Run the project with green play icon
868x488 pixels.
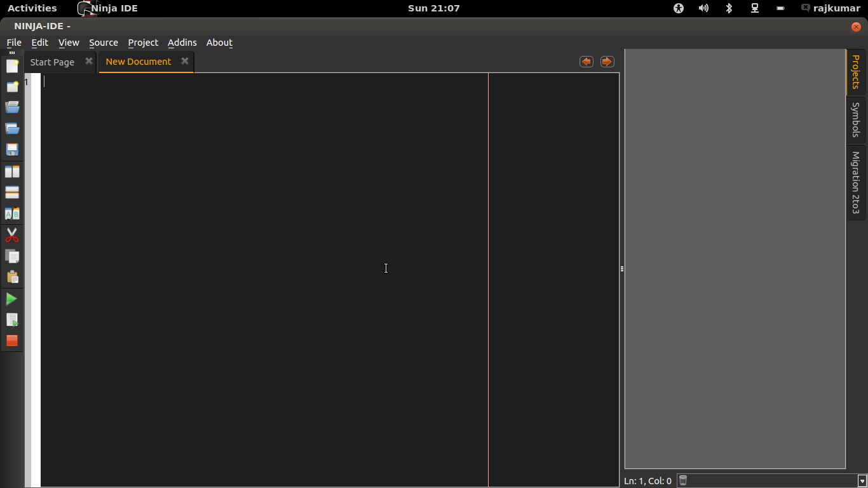[x=11, y=299]
